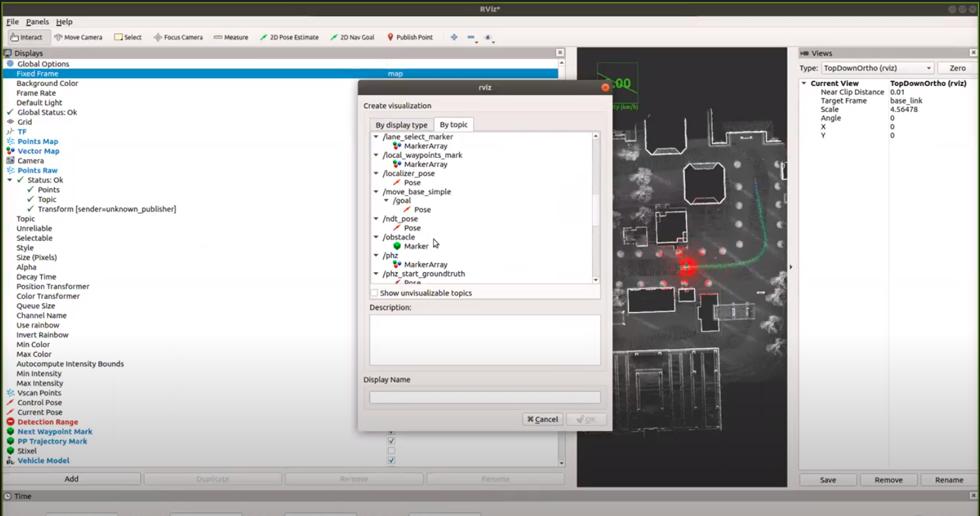Image resolution: width=980 pixels, height=516 pixels.
Task: Click the Display Name input field
Action: [x=484, y=397]
